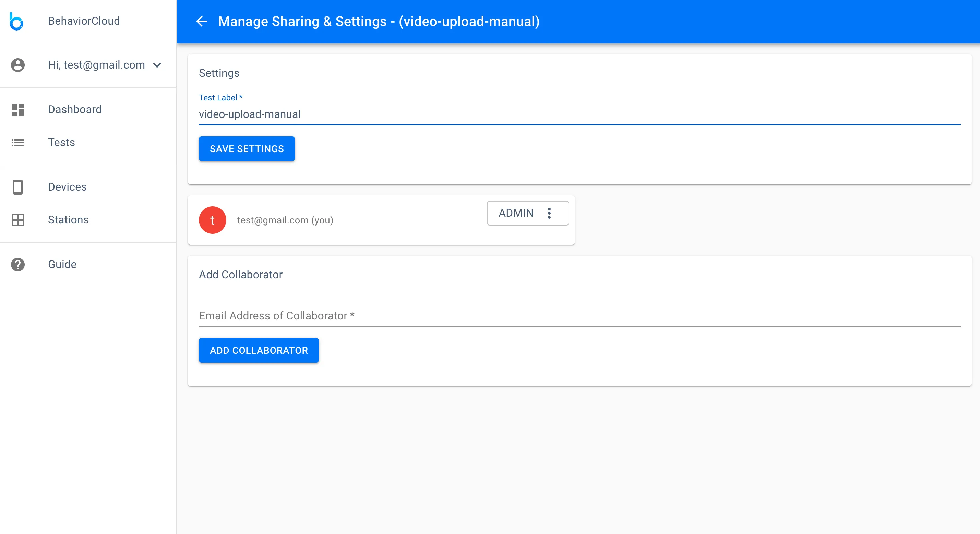The width and height of the screenshot is (980, 534).
Task: Click the Guide question mark icon
Action: tap(17, 264)
